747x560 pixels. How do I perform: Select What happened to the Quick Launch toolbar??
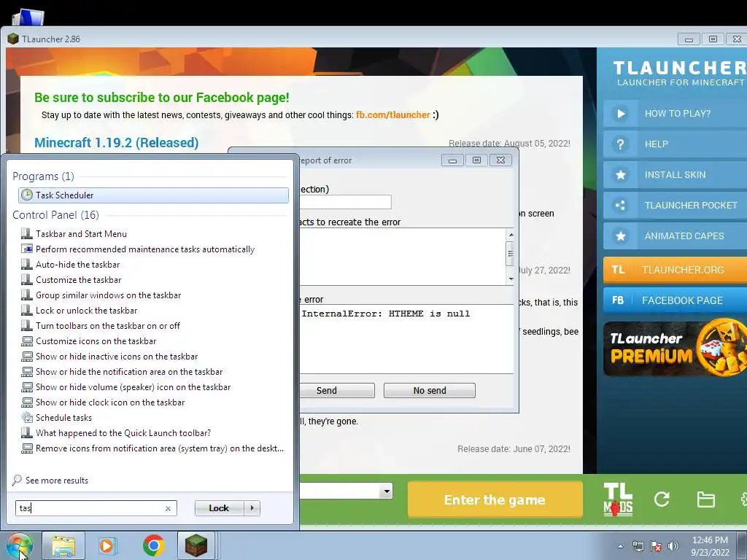click(123, 433)
